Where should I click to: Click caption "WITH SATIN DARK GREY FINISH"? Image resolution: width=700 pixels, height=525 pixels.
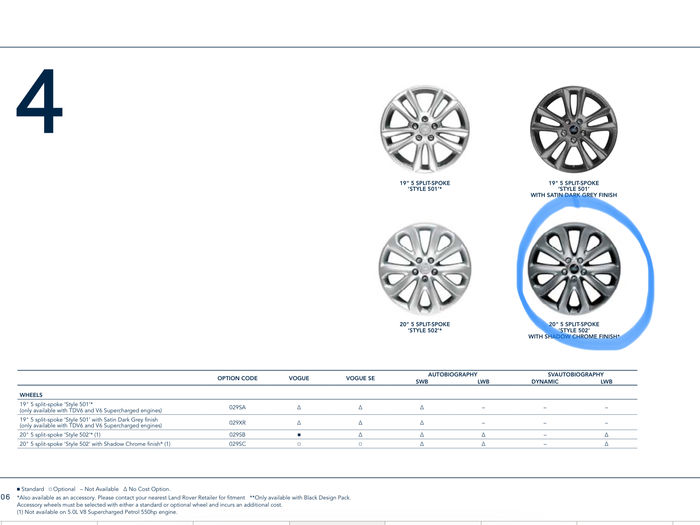[574, 195]
